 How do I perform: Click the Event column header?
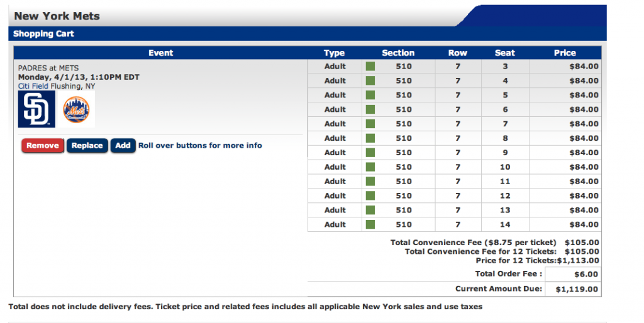pos(160,53)
